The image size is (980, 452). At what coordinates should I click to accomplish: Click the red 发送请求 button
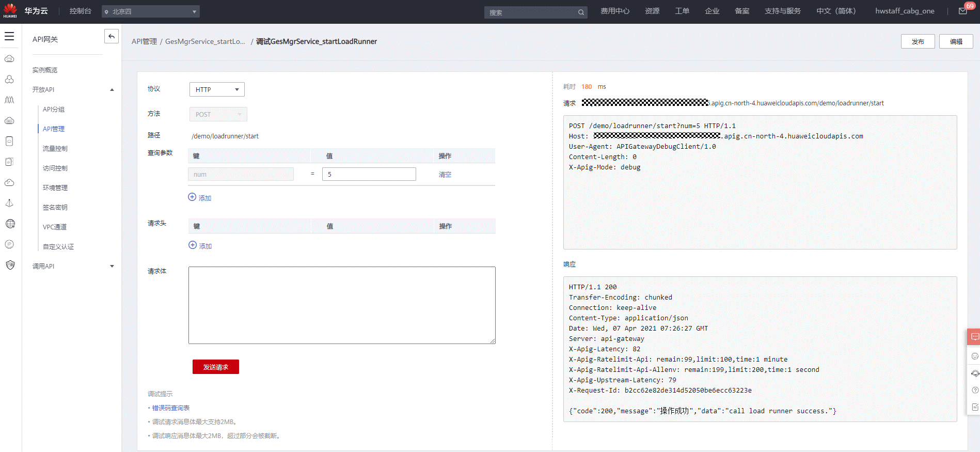[215, 367]
